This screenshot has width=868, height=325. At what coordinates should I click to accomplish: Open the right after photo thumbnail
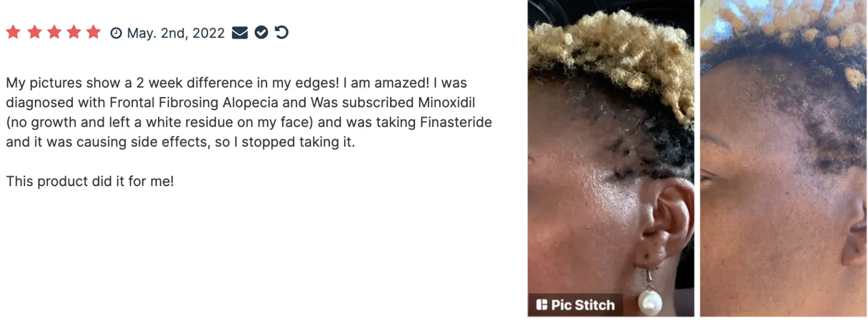(x=783, y=158)
